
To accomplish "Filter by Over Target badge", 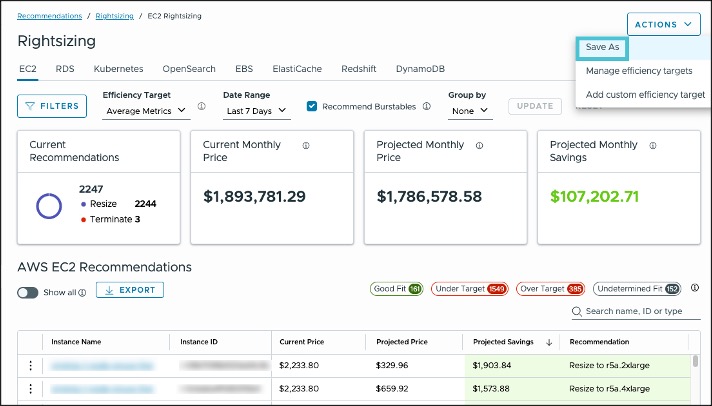I will (x=550, y=289).
